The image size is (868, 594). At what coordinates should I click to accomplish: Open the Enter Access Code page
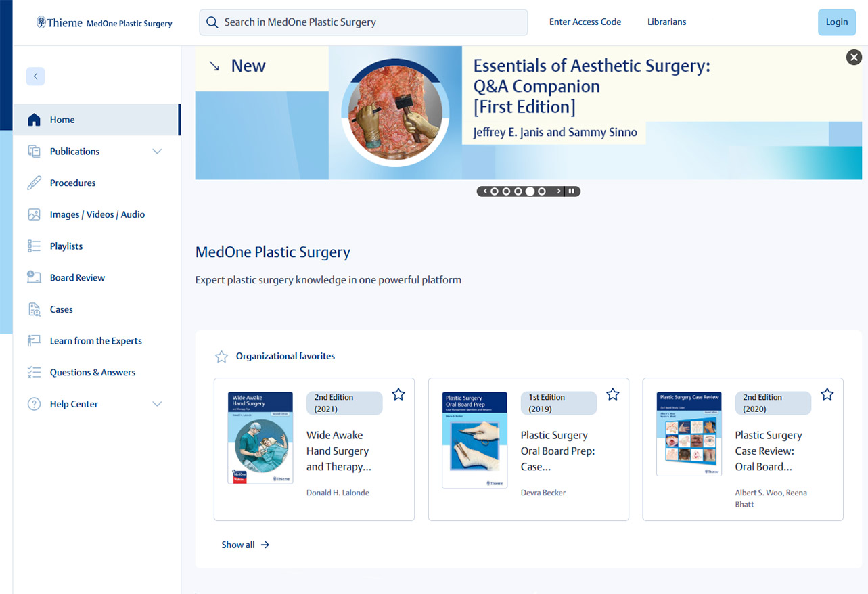coord(585,22)
